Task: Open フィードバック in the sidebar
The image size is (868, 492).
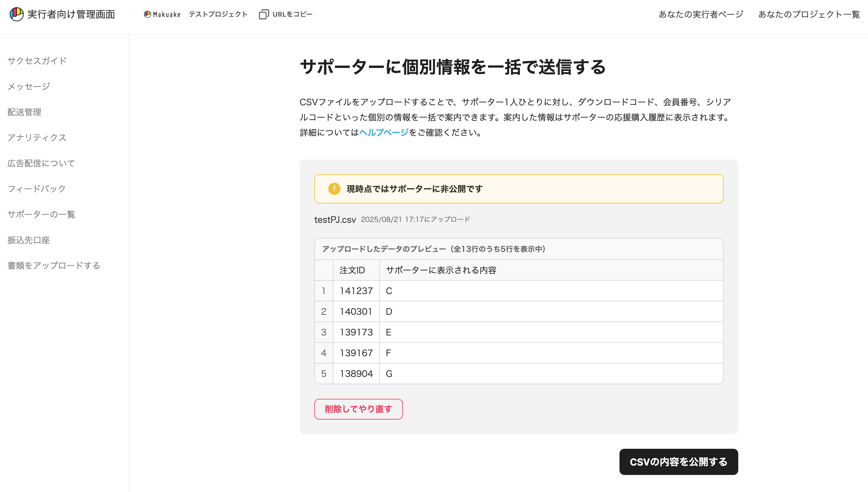Action: 37,188
